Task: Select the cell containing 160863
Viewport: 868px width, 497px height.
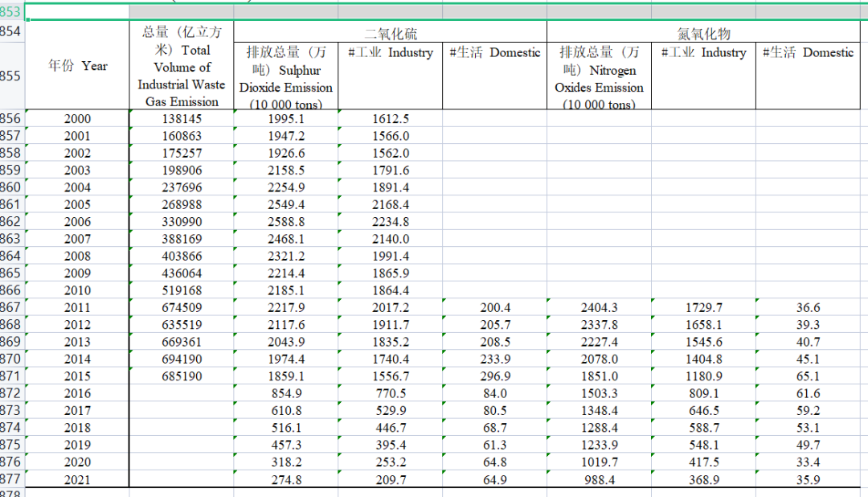Action: coord(182,136)
